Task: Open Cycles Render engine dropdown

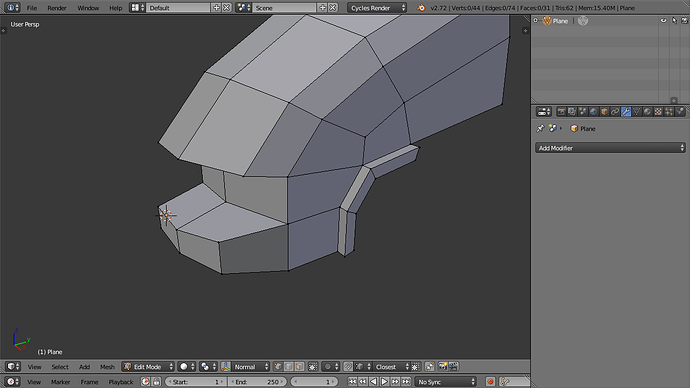Action: point(377,7)
